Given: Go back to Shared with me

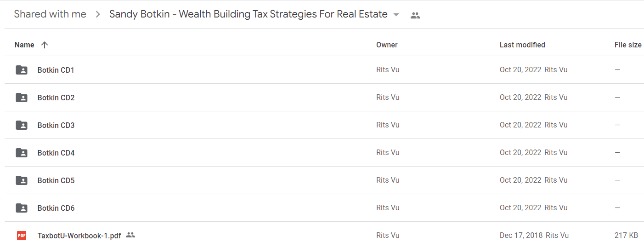Looking at the screenshot, I should coord(50,14).
